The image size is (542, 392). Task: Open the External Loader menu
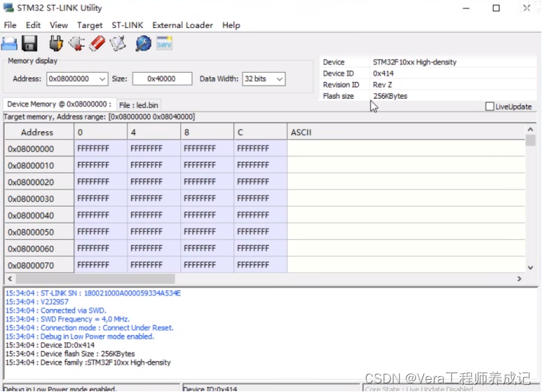[182, 25]
